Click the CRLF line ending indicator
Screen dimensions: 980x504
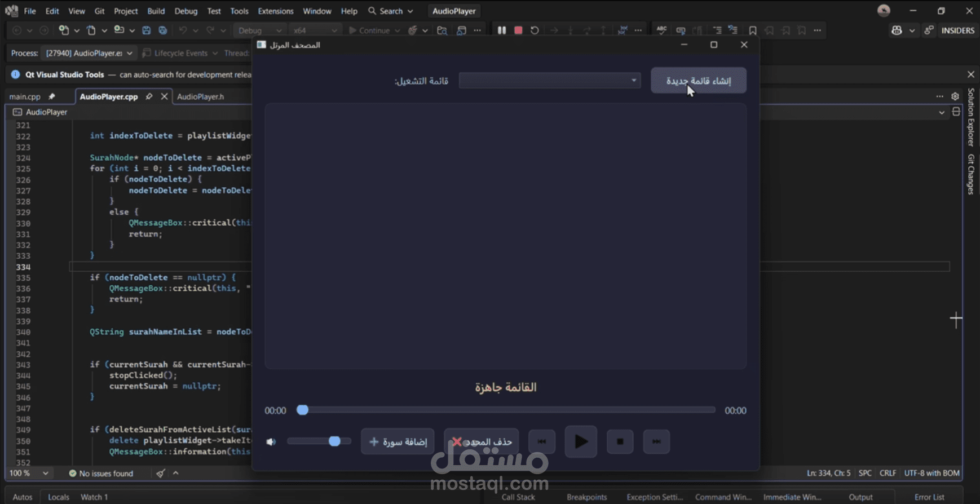(888, 473)
